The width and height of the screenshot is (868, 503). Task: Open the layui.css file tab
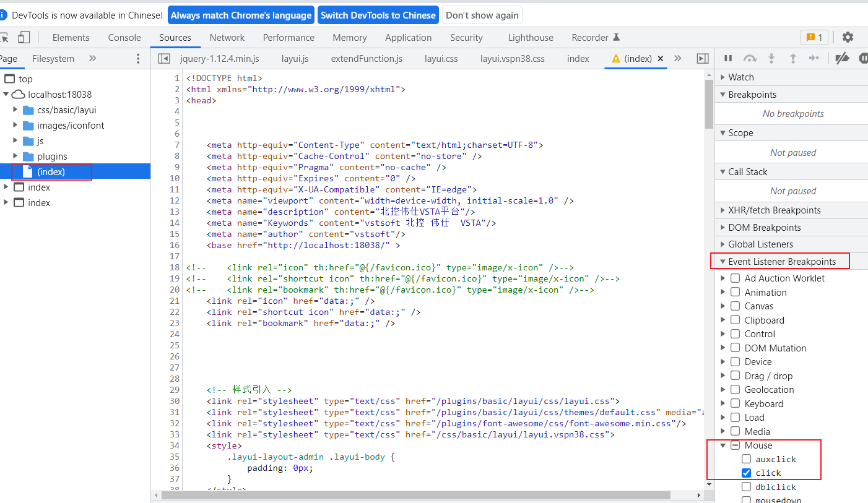click(441, 59)
